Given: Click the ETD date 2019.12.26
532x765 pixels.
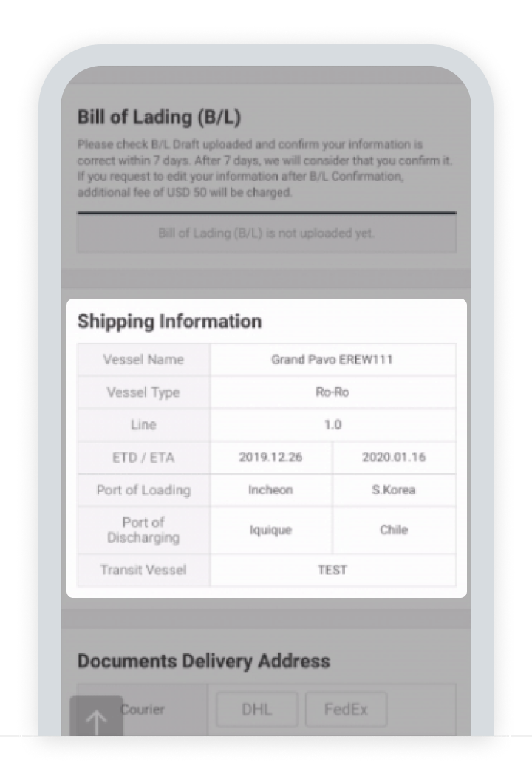Looking at the screenshot, I should pos(271,457).
